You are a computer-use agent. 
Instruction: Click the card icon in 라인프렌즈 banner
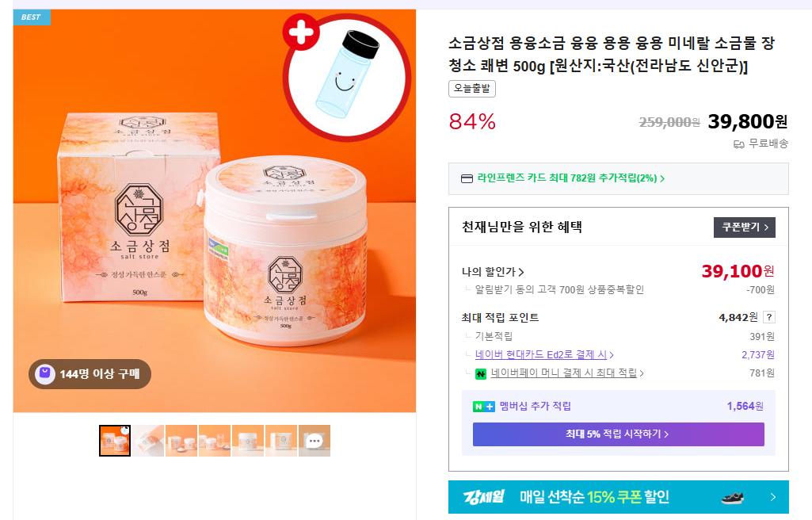click(467, 178)
